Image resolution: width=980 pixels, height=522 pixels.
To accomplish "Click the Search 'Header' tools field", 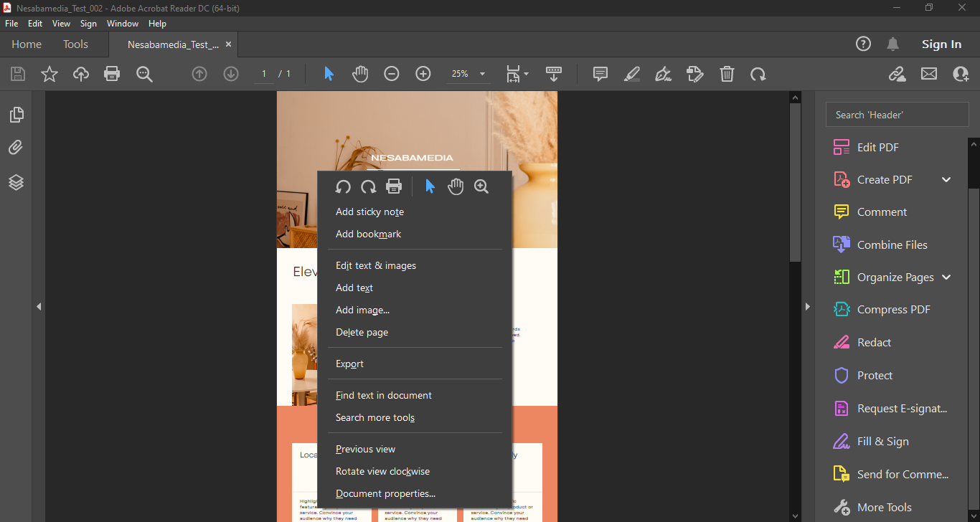I will click(897, 115).
